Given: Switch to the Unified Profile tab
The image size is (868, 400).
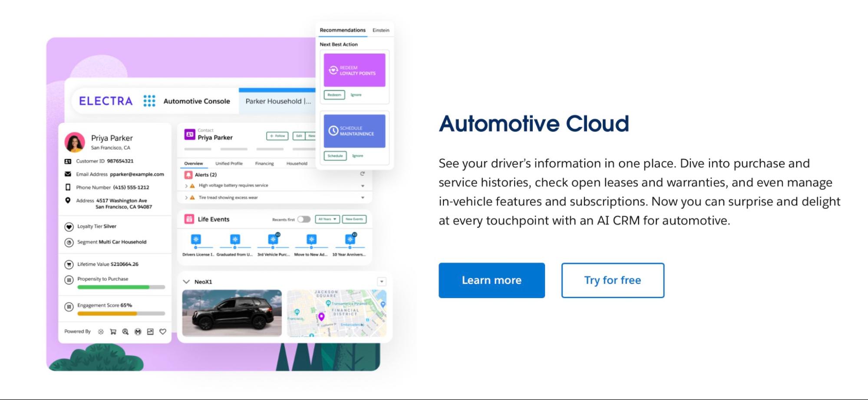Looking at the screenshot, I should 229,164.
